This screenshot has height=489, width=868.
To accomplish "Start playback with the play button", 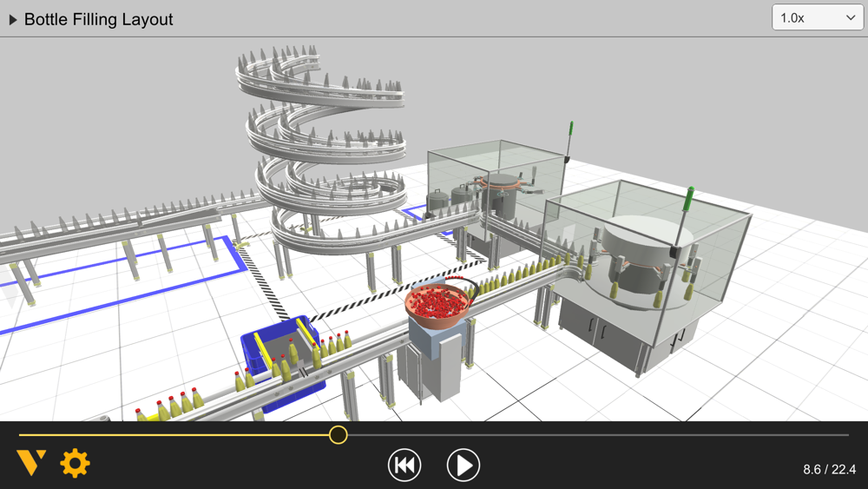I will tap(464, 466).
